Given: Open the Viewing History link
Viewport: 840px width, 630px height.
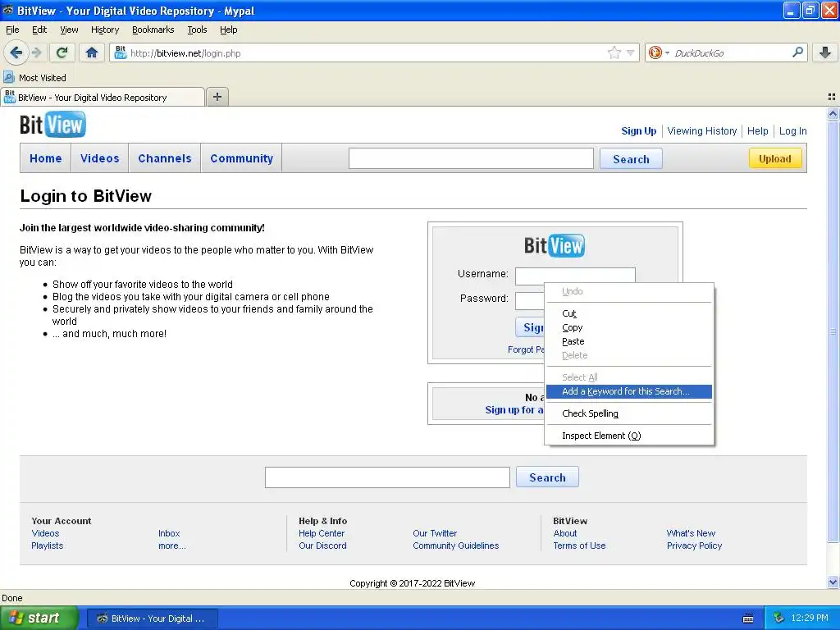Looking at the screenshot, I should pos(702,130).
